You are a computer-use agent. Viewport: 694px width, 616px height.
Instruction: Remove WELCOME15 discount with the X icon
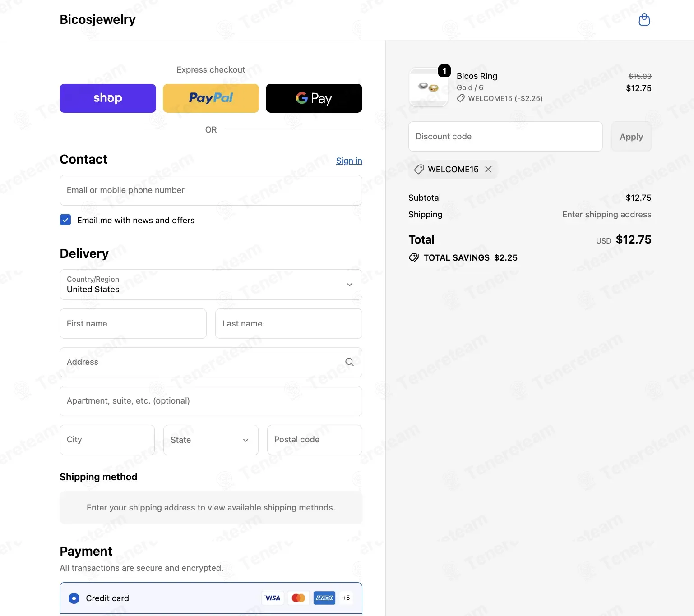488,169
